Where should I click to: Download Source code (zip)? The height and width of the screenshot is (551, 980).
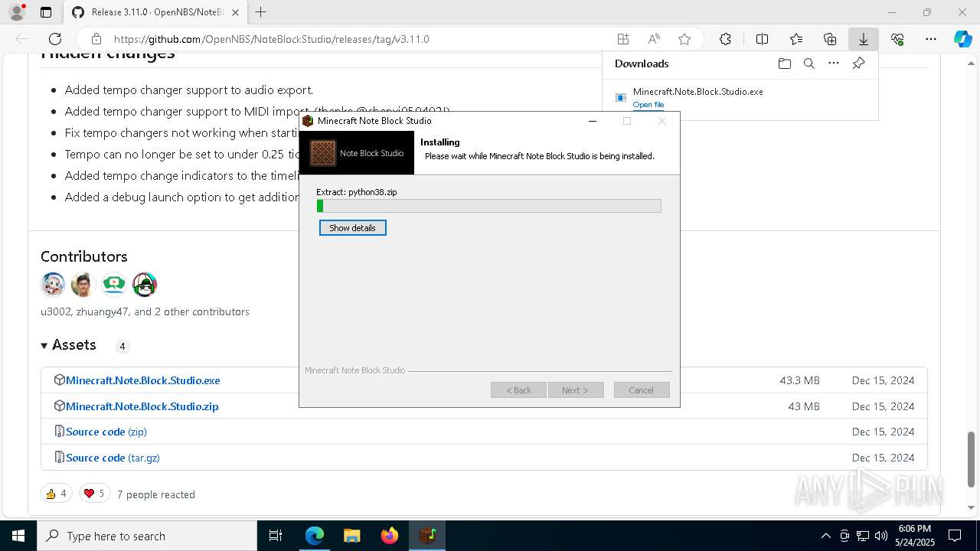click(106, 432)
